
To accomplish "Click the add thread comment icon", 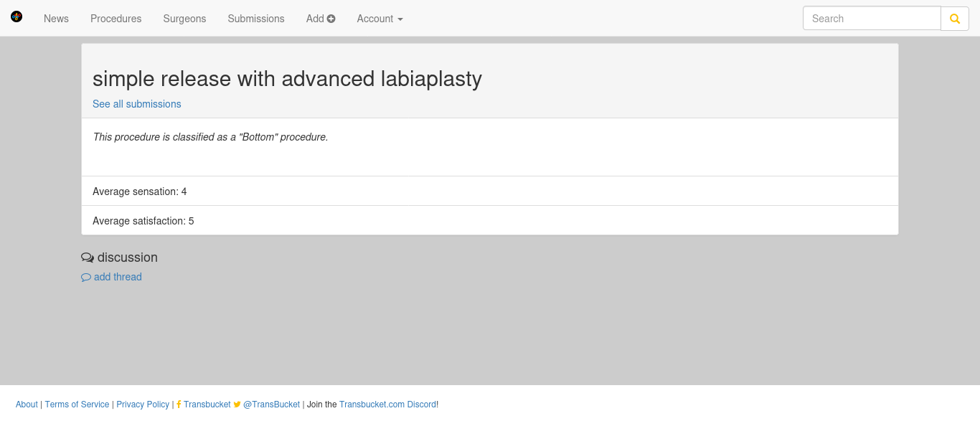I will point(86,278).
